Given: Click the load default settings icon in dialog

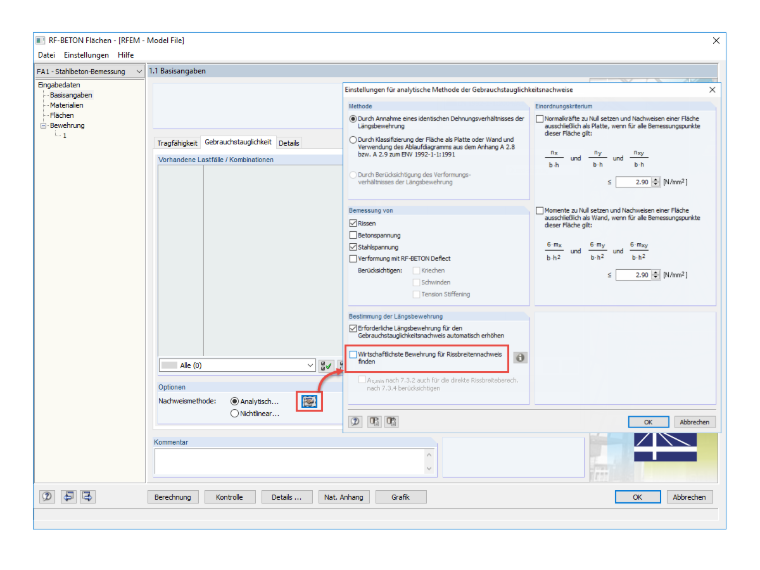Looking at the screenshot, I should pos(374,422).
